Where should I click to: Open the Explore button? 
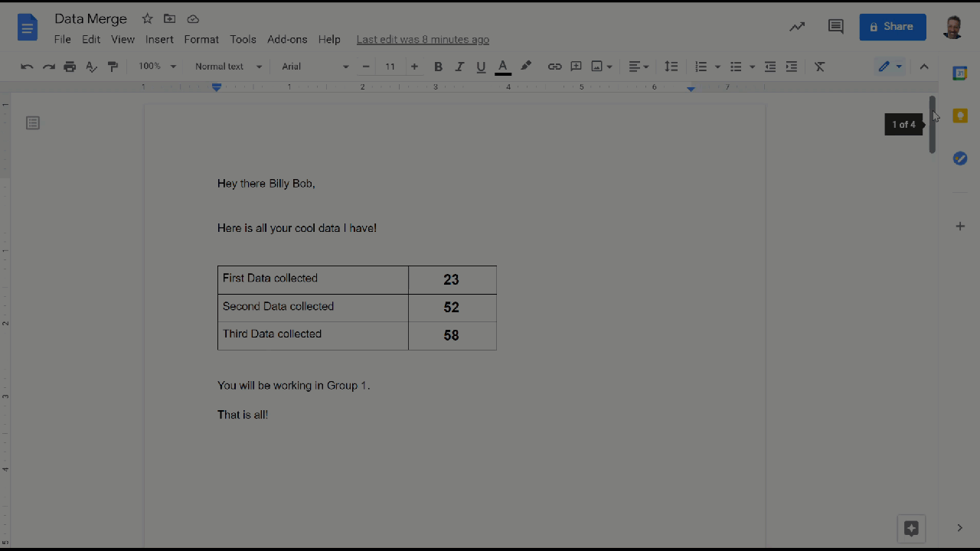click(x=911, y=528)
